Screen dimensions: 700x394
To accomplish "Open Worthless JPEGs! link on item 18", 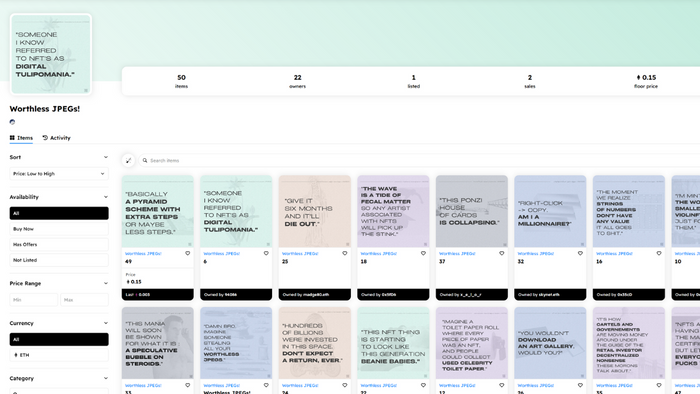I will [x=379, y=253].
